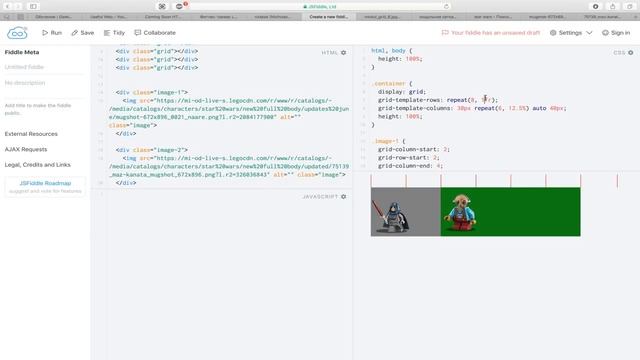Run the fiddle
Image resolution: width=640 pixels, height=360 pixels.
click(52, 33)
